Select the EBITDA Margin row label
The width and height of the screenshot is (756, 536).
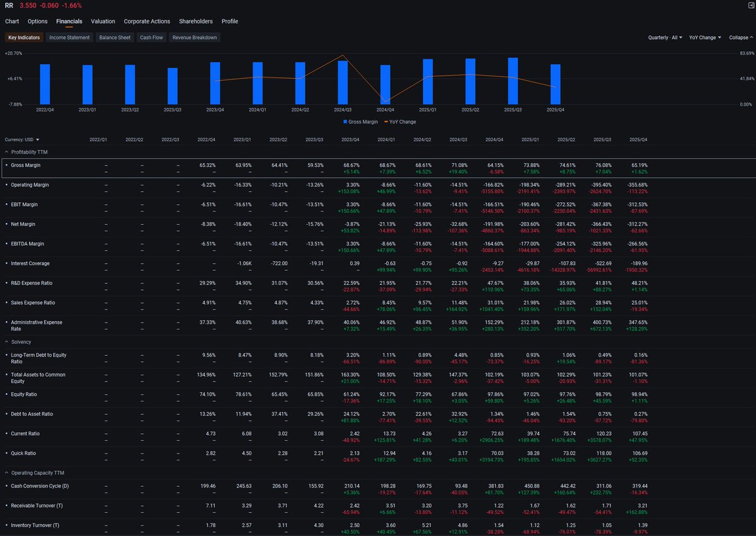tap(28, 244)
